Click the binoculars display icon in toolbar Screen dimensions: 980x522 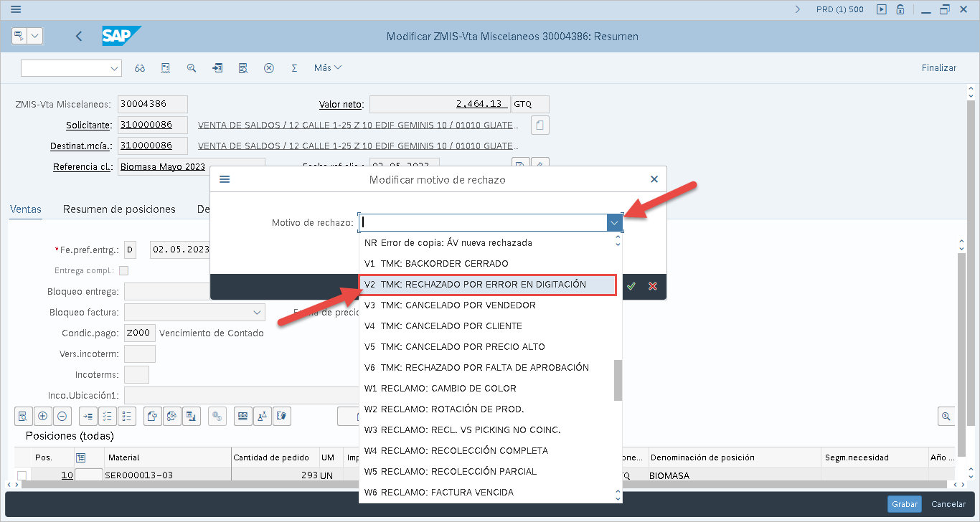tap(140, 68)
